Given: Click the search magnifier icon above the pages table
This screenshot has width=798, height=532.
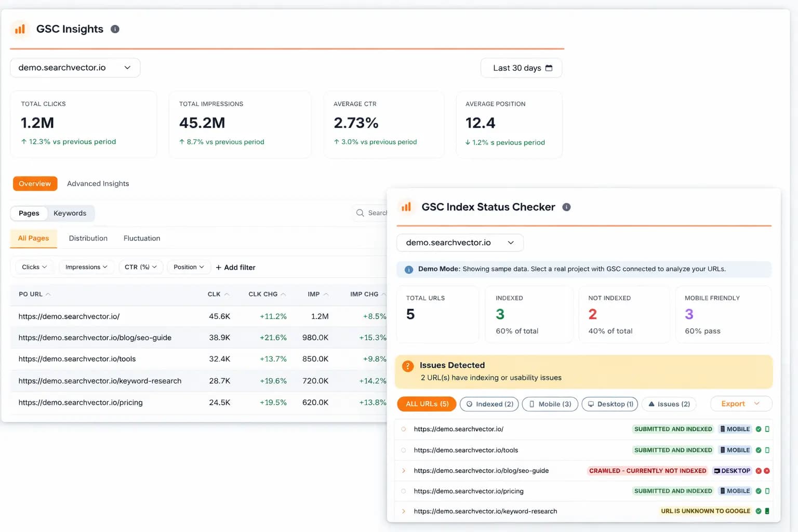Looking at the screenshot, I should pos(360,213).
